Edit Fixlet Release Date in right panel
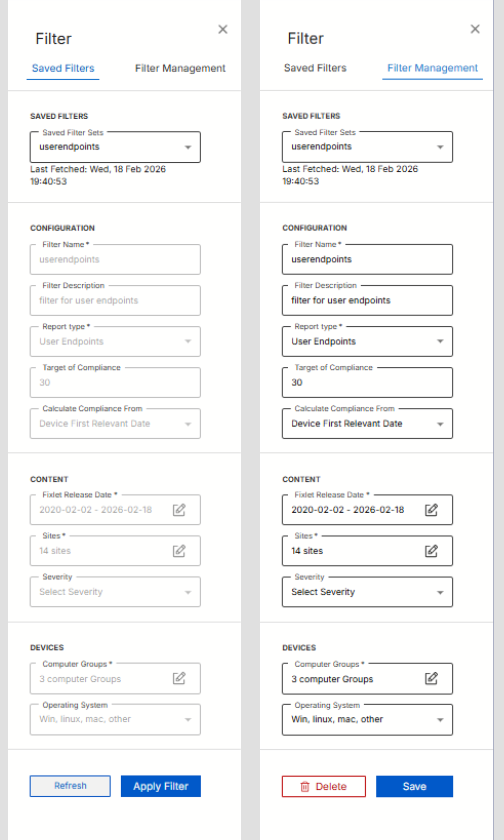504x840 pixels. pyautogui.click(x=431, y=510)
